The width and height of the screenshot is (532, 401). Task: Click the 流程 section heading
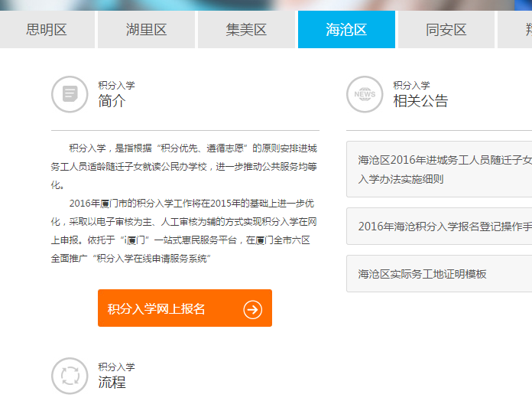(x=112, y=382)
